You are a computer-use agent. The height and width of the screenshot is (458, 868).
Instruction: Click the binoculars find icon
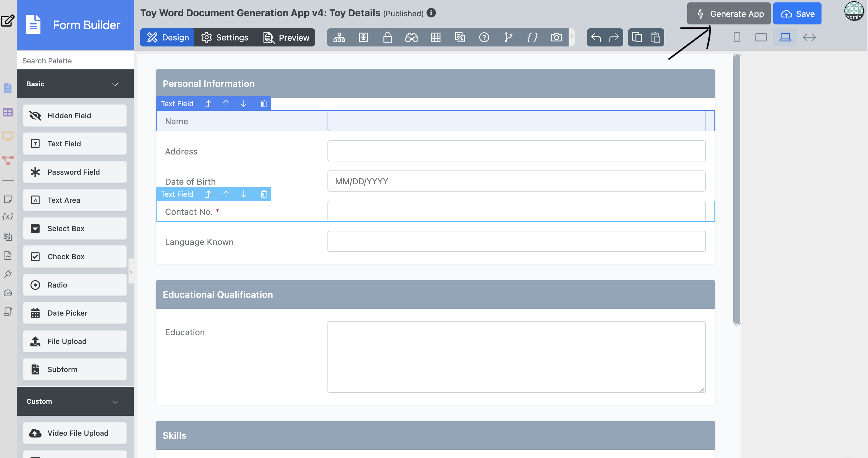point(411,37)
